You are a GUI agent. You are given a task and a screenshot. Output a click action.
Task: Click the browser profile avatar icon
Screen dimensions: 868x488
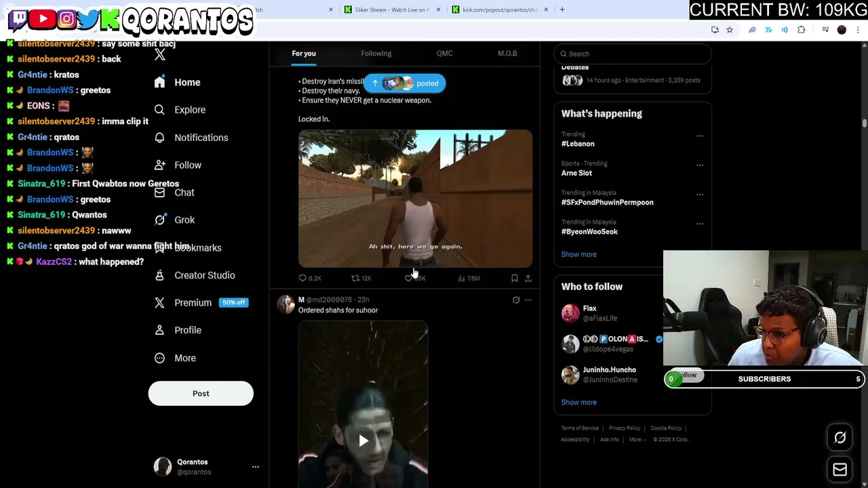click(x=842, y=30)
